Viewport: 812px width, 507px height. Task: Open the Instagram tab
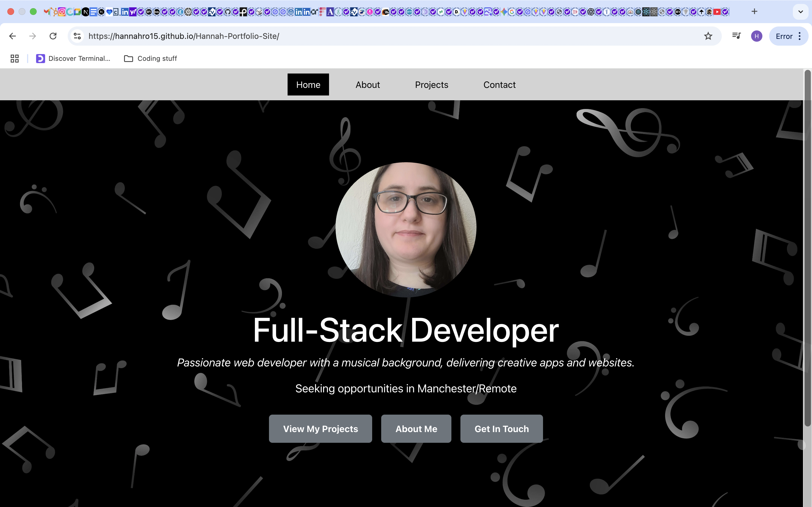click(x=62, y=12)
